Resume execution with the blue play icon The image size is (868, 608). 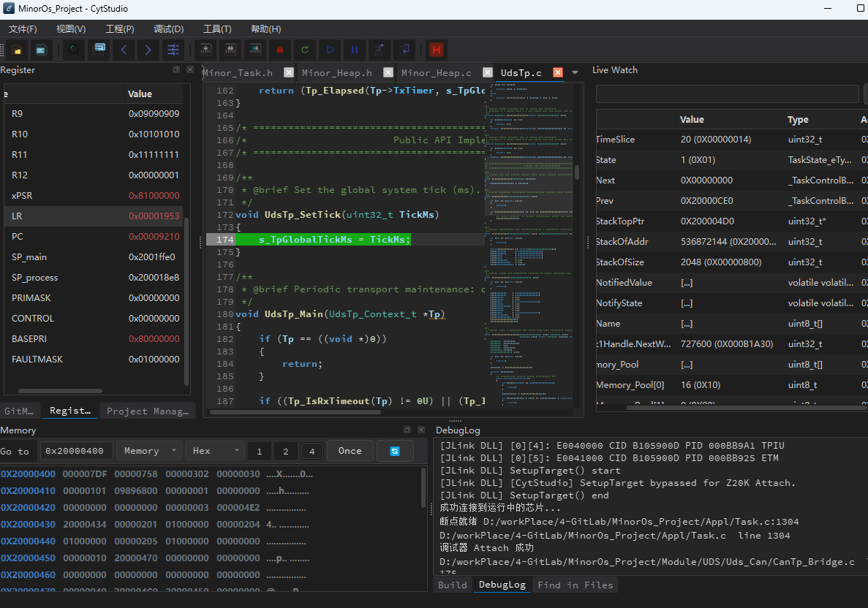(x=330, y=50)
